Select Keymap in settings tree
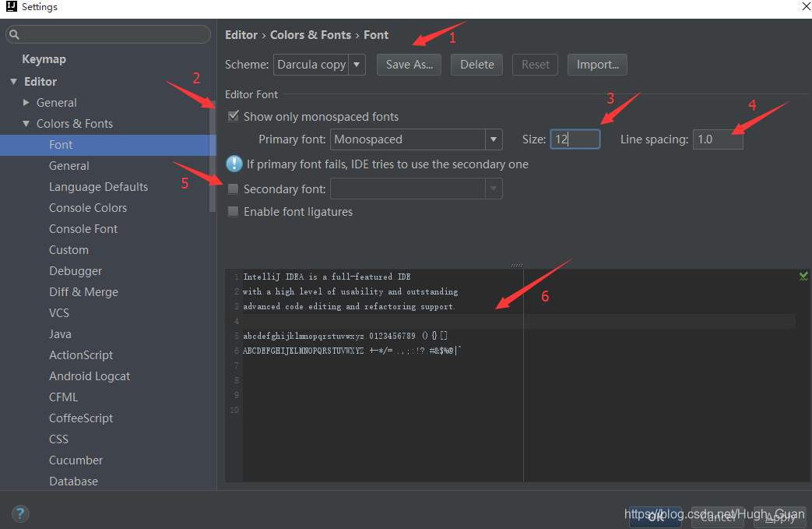The height and width of the screenshot is (529, 812). 44,59
